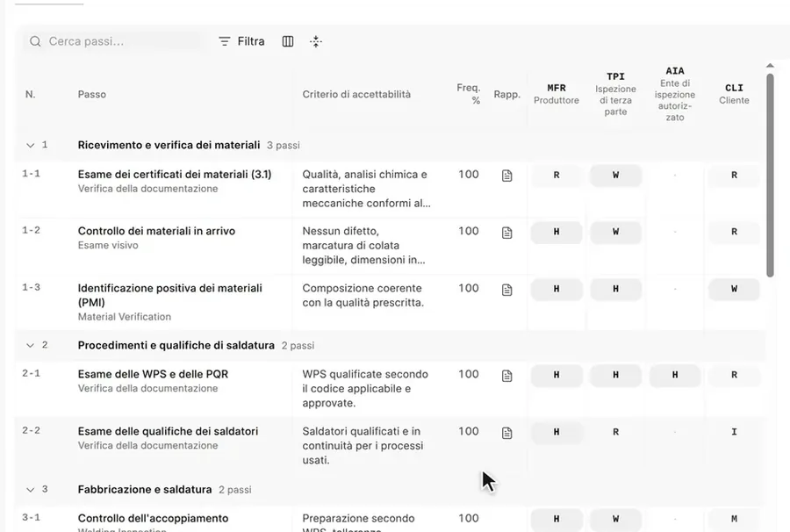Click the MFR Produttore column header

pos(557,94)
